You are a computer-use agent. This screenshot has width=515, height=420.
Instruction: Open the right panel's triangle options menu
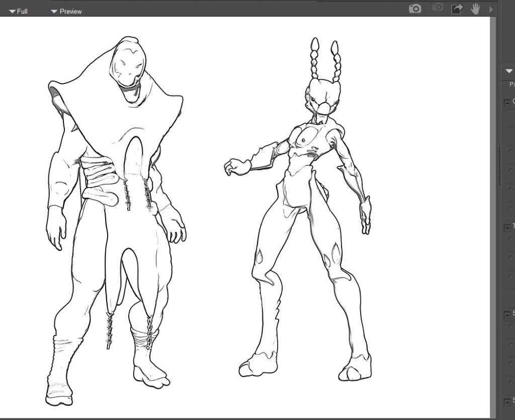coord(508,71)
